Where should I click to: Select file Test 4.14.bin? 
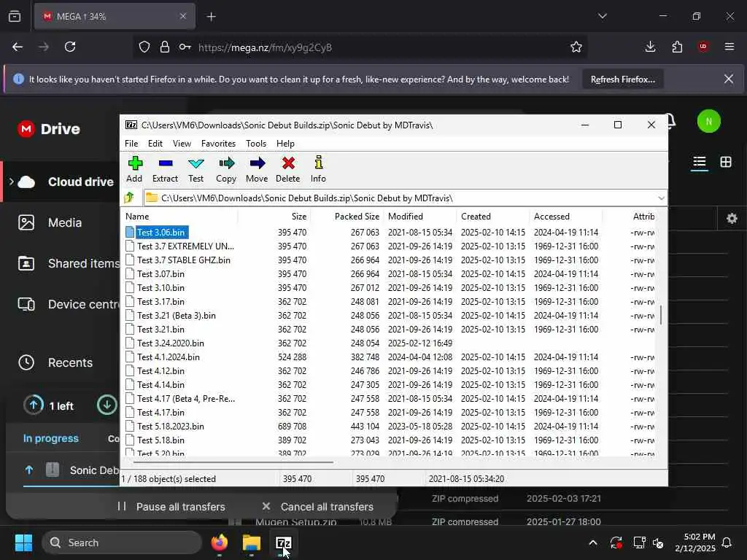(160, 384)
